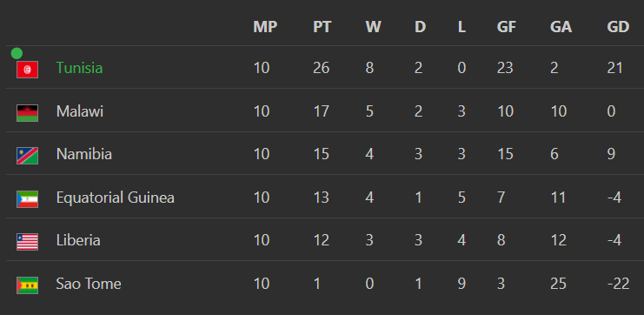
Task: Sort standings by PT column header
Action: [x=322, y=27]
